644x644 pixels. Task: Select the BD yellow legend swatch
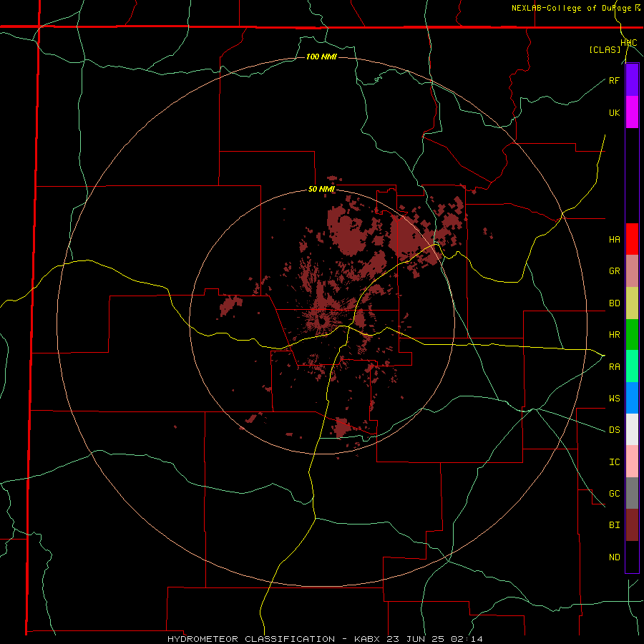pyautogui.click(x=632, y=303)
